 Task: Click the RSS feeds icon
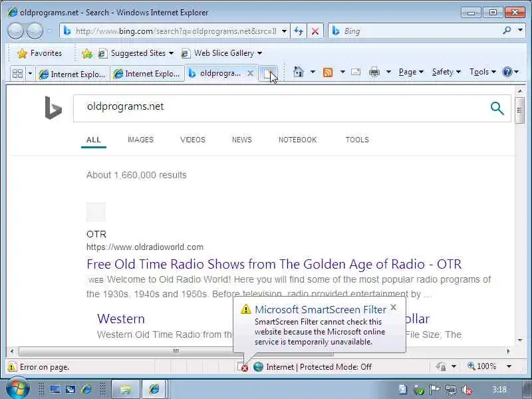(x=328, y=72)
